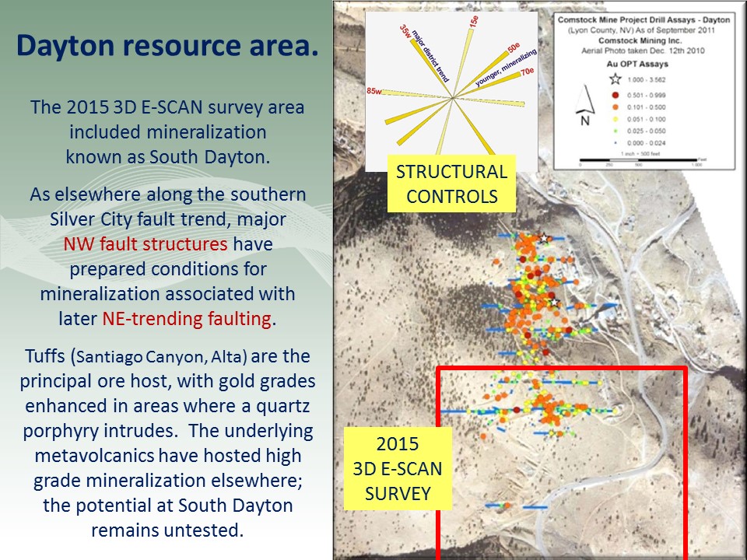Screen dimensions: 747x560
Task: Select the 'Comstock Mine Project Drill Assays - Dayton' heading
Action: tap(644, 19)
